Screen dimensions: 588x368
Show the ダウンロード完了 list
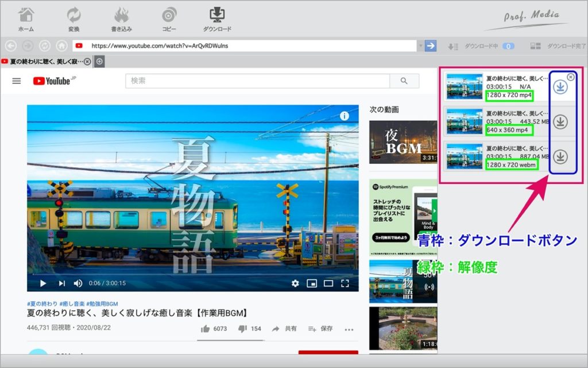coord(558,46)
